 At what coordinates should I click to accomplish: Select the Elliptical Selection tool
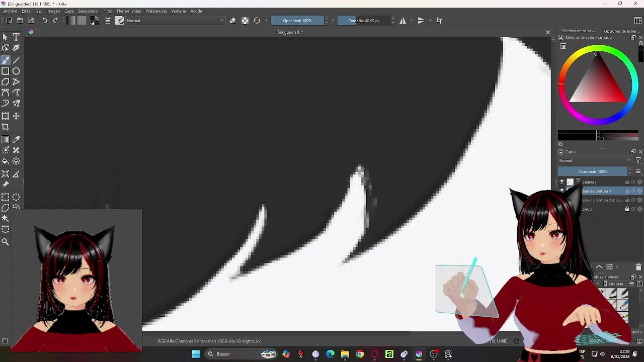(16, 198)
